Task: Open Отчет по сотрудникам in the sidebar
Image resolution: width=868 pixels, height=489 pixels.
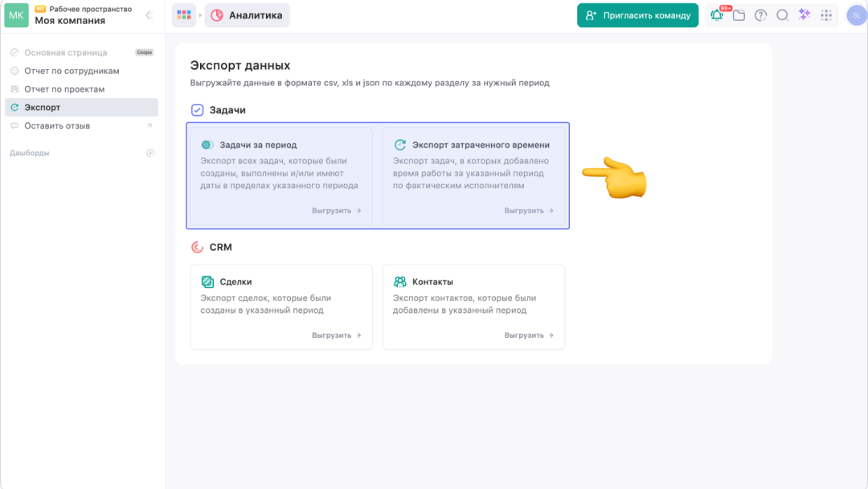Action: (x=72, y=71)
